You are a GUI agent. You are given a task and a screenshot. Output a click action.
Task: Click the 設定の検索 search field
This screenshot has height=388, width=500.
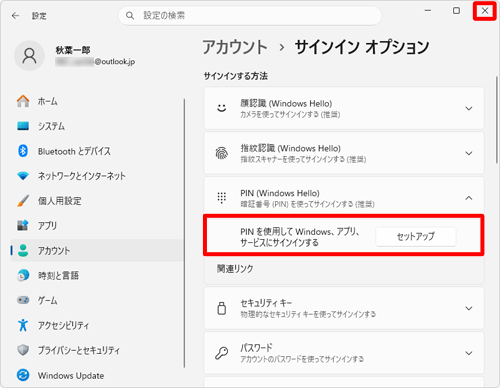pyautogui.click(x=250, y=16)
